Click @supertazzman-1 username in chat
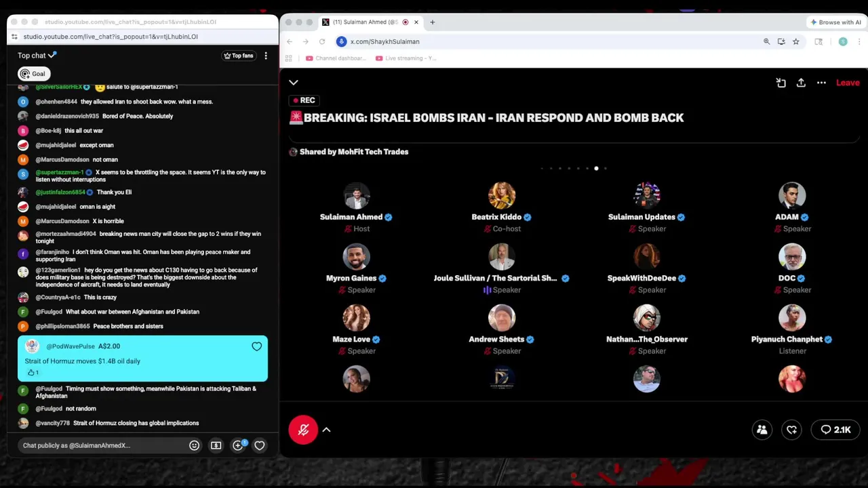 tap(60, 172)
